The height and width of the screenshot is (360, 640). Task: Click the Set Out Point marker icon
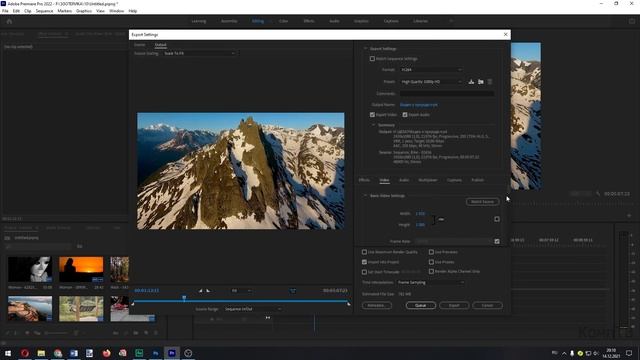tap(208, 291)
